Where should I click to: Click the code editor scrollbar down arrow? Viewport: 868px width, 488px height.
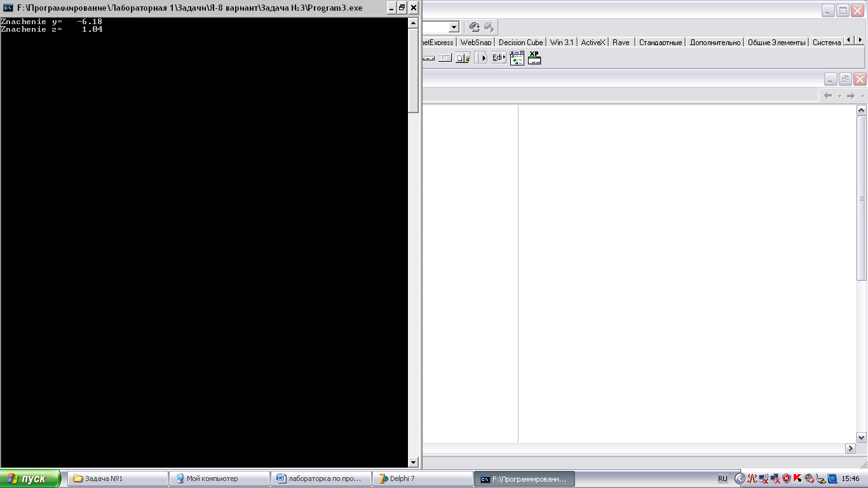point(862,437)
